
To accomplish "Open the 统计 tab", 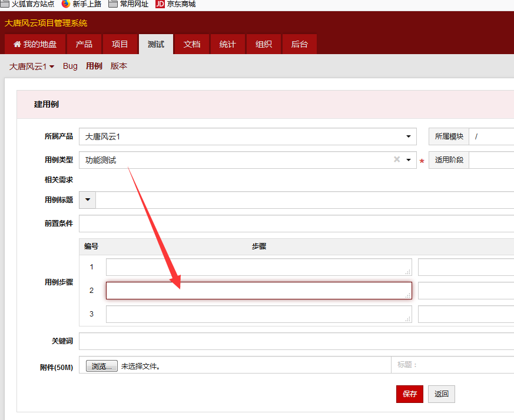I will click(x=227, y=44).
